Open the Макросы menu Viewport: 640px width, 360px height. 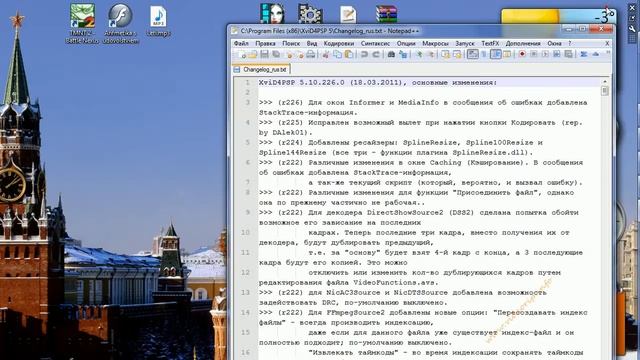(435, 43)
